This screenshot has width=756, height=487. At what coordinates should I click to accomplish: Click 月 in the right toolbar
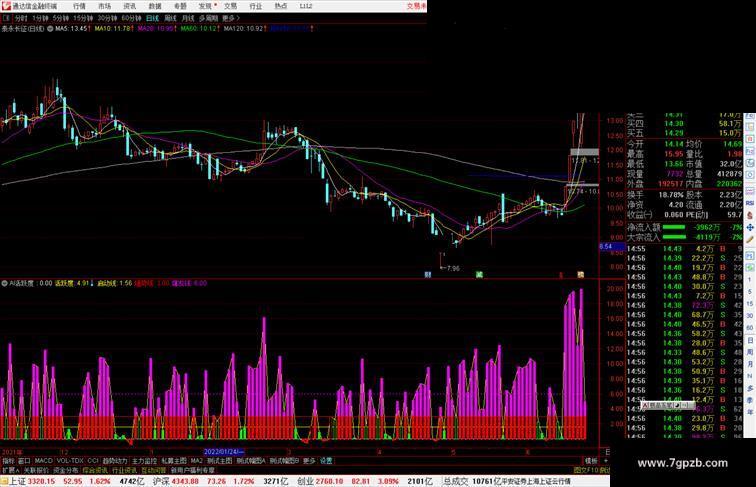tap(750, 364)
